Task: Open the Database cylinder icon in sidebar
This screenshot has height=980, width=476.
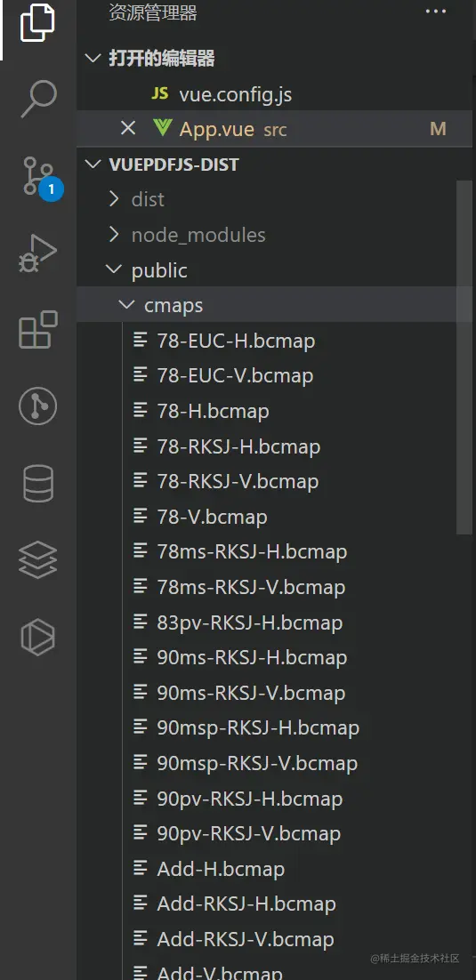Action: click(x=37, y=483)
